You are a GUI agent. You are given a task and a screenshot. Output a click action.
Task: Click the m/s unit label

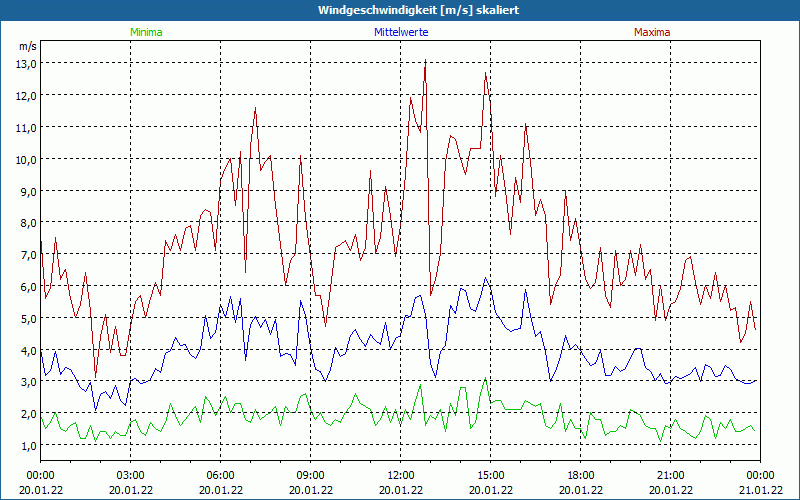[x=28, y=46]
